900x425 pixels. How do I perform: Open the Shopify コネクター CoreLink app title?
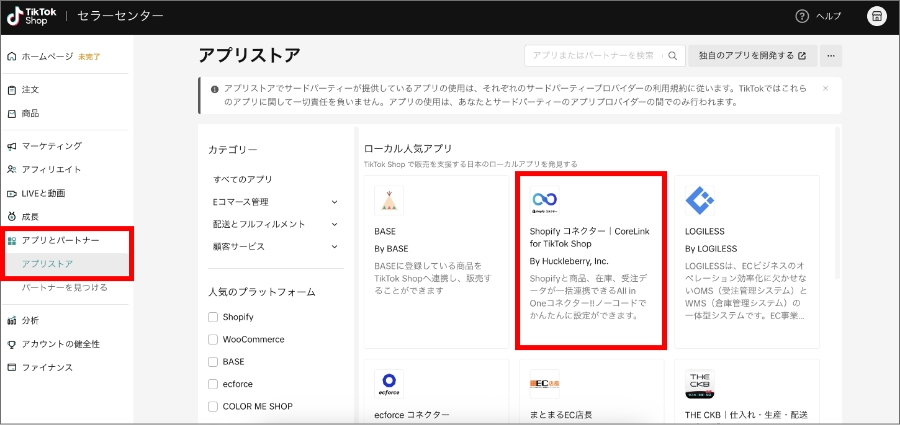click(x=589, y=238)
